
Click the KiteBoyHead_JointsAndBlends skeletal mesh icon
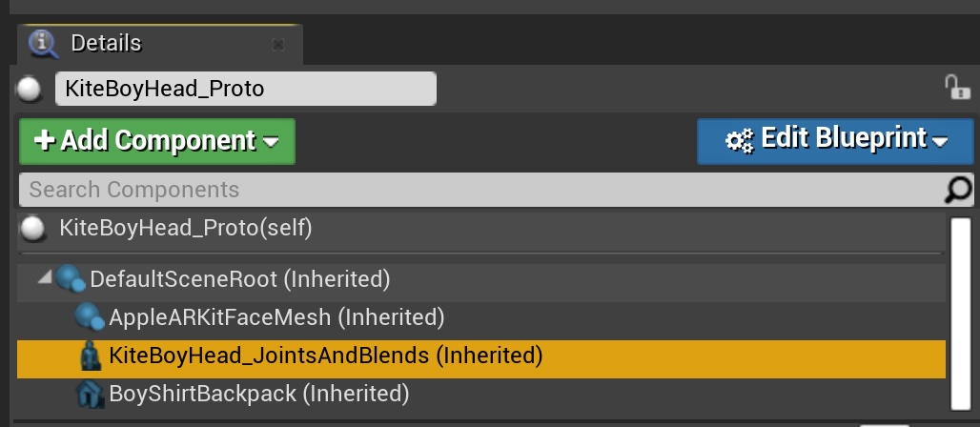pos(91,356)
